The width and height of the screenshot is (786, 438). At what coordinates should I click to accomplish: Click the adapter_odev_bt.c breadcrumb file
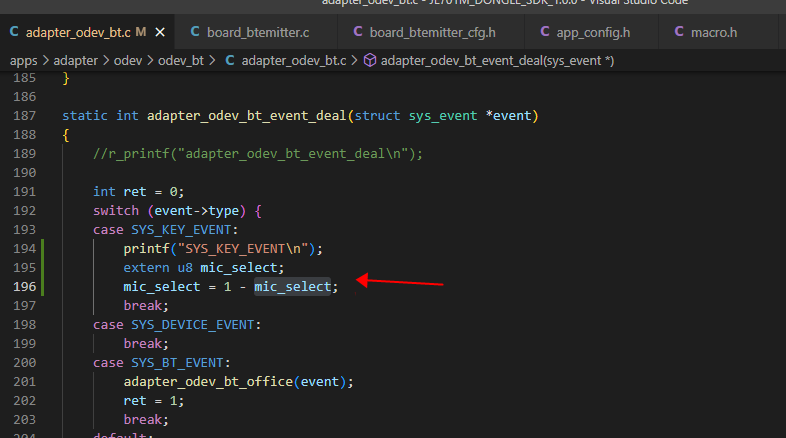294,61
